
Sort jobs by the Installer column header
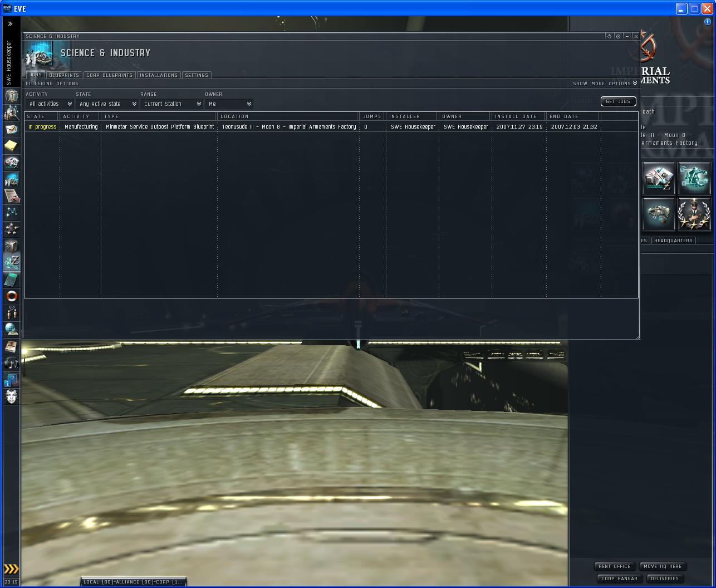point(412,116)
